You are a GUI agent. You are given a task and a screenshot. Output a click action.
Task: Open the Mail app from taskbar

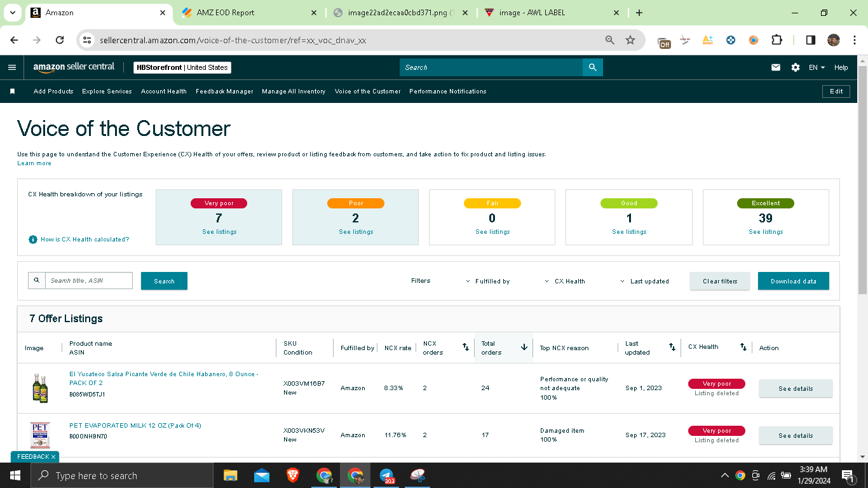coord(262,475)
